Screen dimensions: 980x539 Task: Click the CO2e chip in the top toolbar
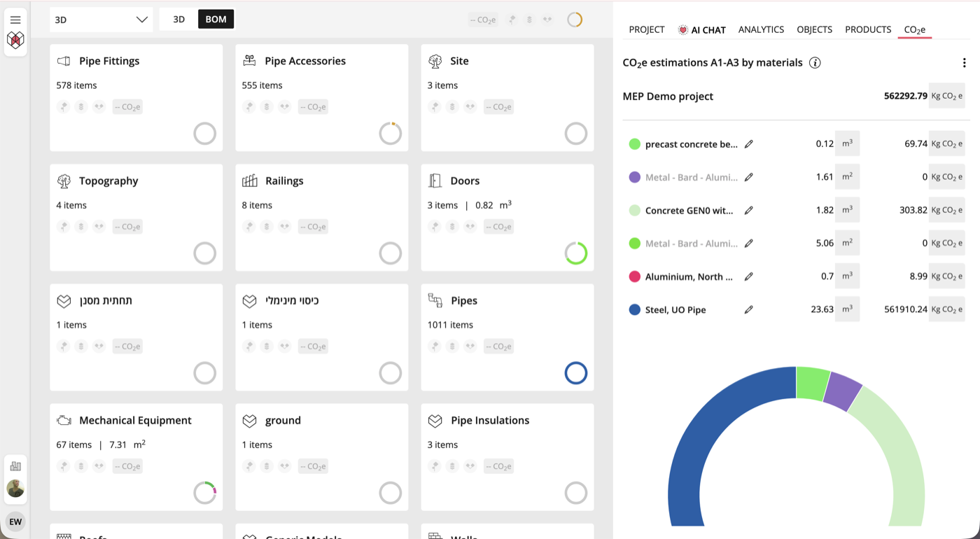pos(483,20)
